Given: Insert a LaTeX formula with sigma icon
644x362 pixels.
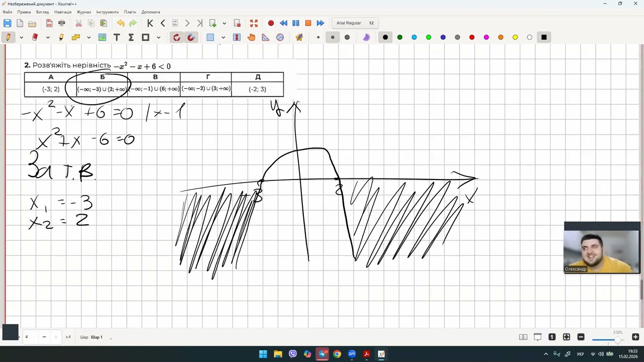Looking at the screenshot, I should [131, 37].
